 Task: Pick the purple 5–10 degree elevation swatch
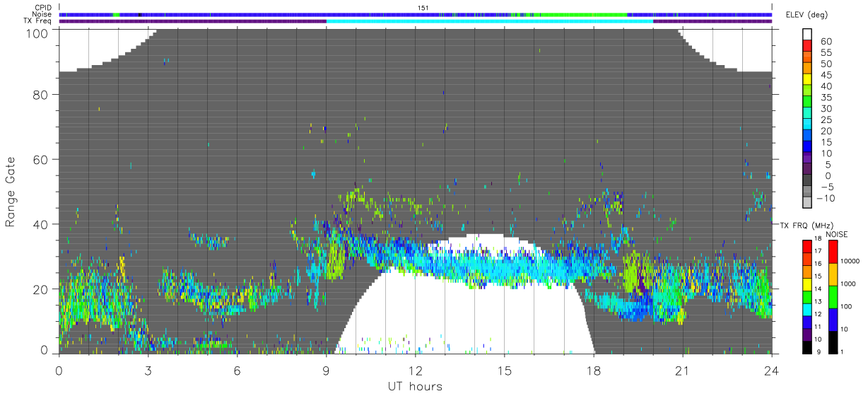tap(808, 159)
